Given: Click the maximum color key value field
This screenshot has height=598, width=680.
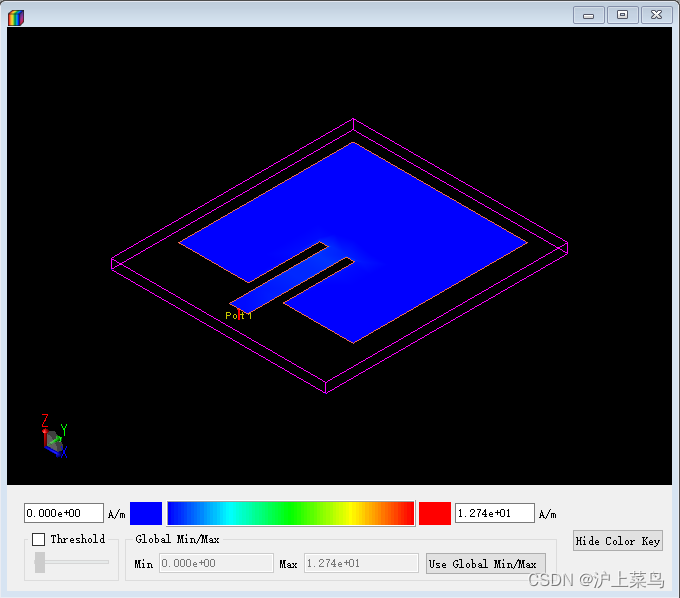Looking at the screenshot, I should pyautogui.click(x=495, y=513).
